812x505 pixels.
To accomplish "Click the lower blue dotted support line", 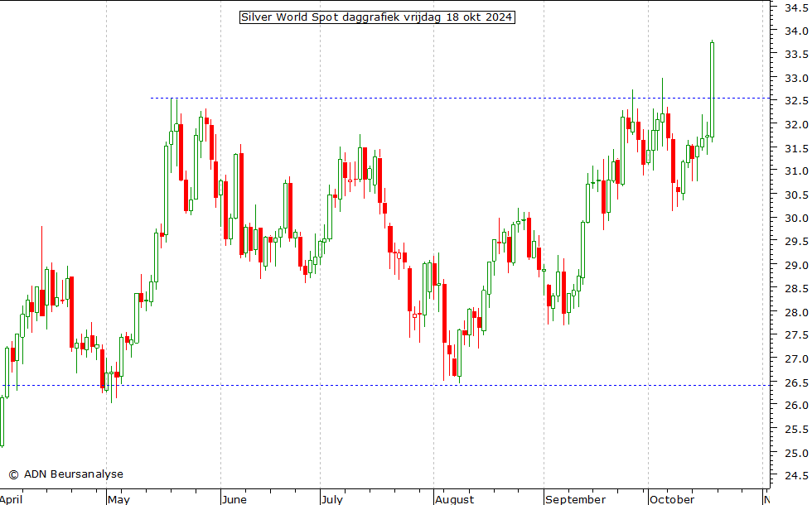I will 386,385.
